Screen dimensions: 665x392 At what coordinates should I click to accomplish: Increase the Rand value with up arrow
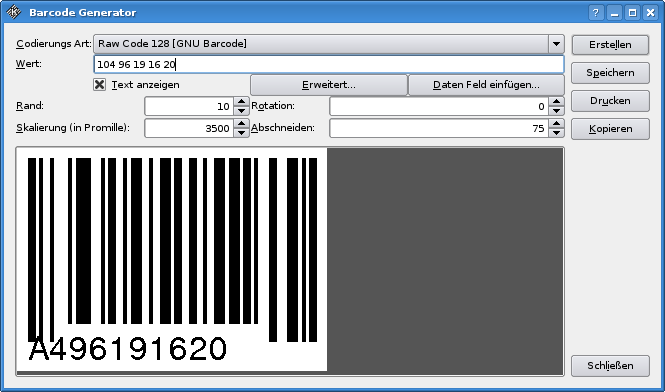[x=241, y=101]
